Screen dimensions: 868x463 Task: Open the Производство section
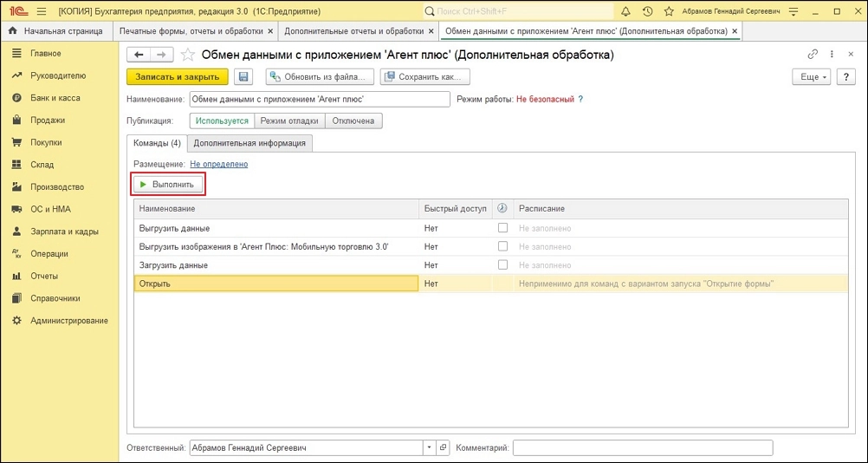tap(59, 187)
